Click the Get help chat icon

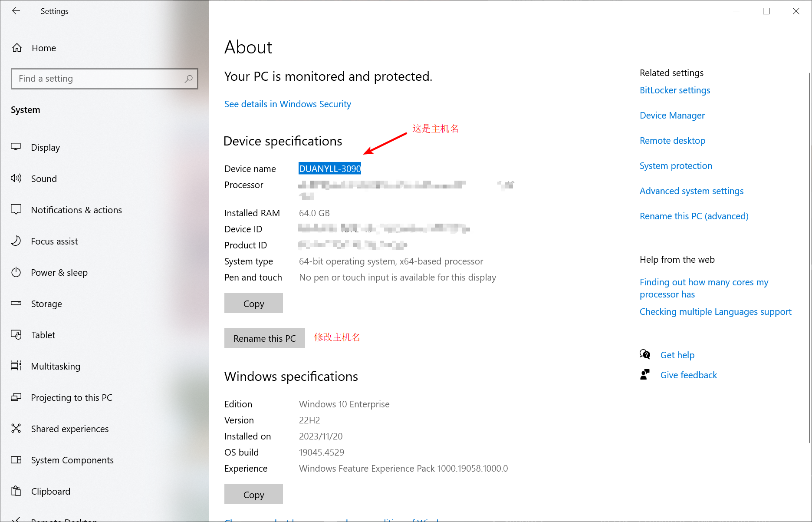pyautogui.click(x=645, y=355)
